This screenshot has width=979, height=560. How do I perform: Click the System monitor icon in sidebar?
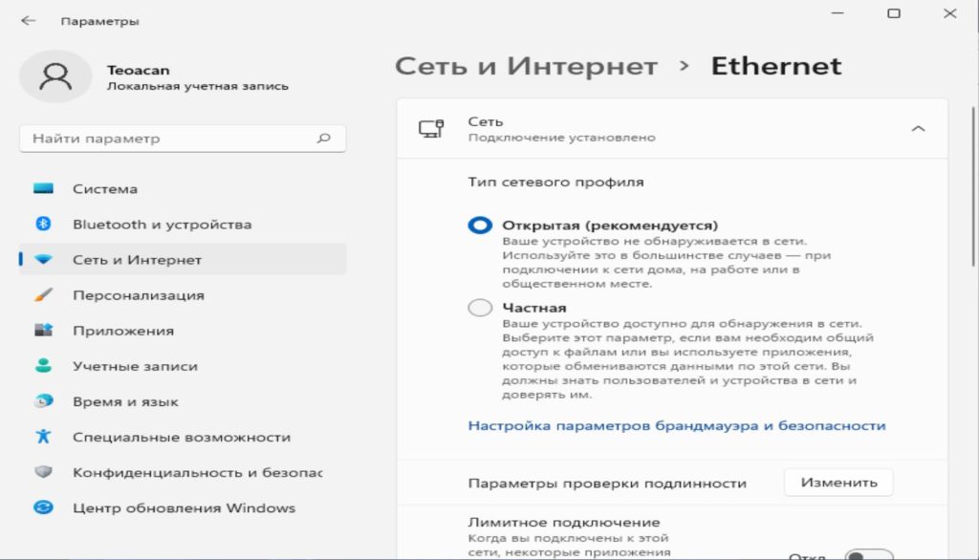43,189
